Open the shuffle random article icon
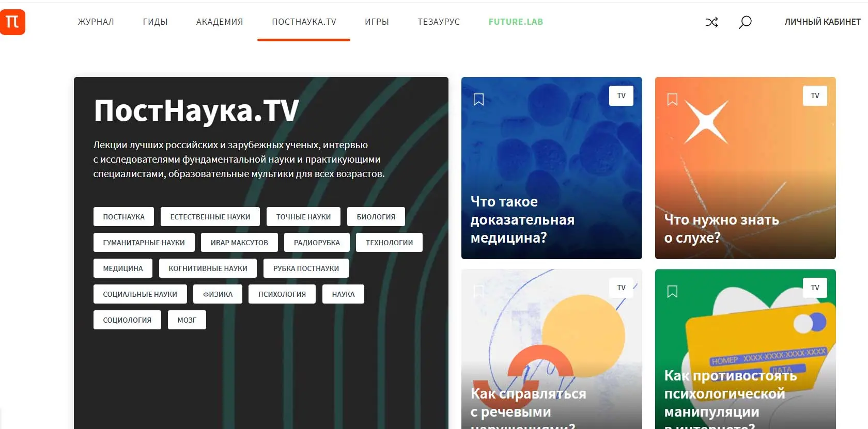 (711, 22)
